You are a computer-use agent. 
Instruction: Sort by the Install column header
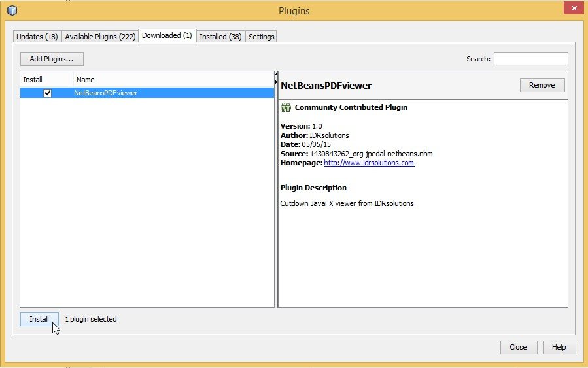point(46,80)
